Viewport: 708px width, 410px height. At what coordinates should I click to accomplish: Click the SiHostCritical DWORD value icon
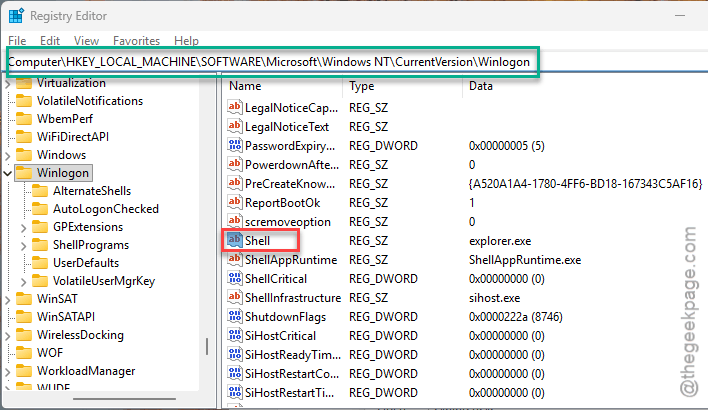234,335
